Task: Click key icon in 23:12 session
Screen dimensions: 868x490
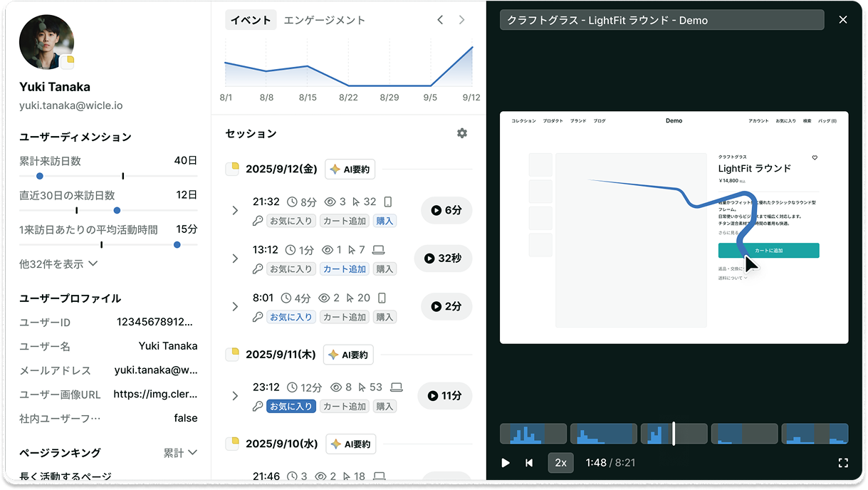Action: [x=258, y=407]
